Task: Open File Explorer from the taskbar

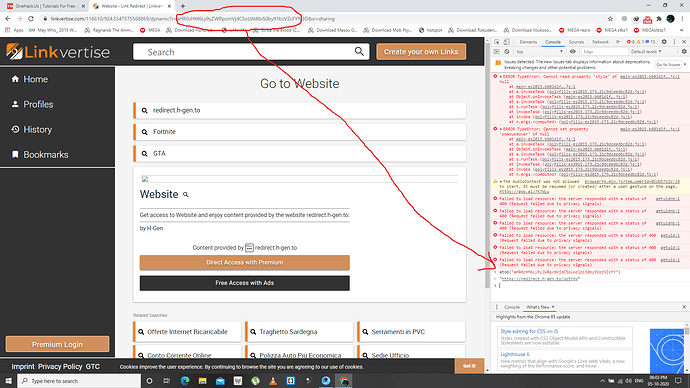Action: click(202, 381)
